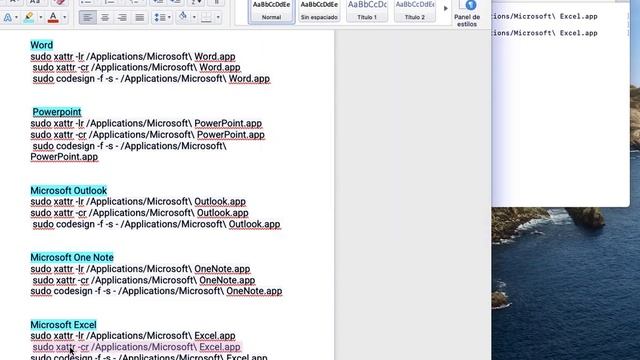The height and width of the screenshot is (360, 640).
Task: Apply the Título 2 style
Action: [415, 11]
